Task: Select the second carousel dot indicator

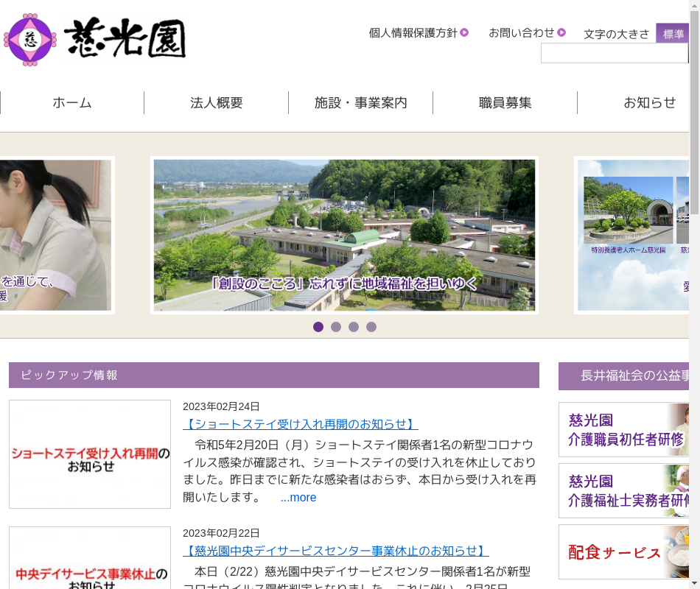Action: click(x=336, y=327)
